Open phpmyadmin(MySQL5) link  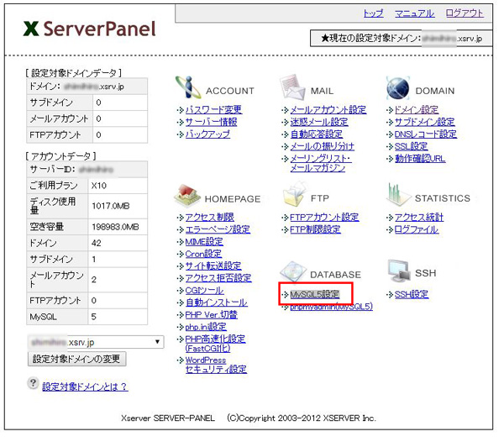pos(332,307)
